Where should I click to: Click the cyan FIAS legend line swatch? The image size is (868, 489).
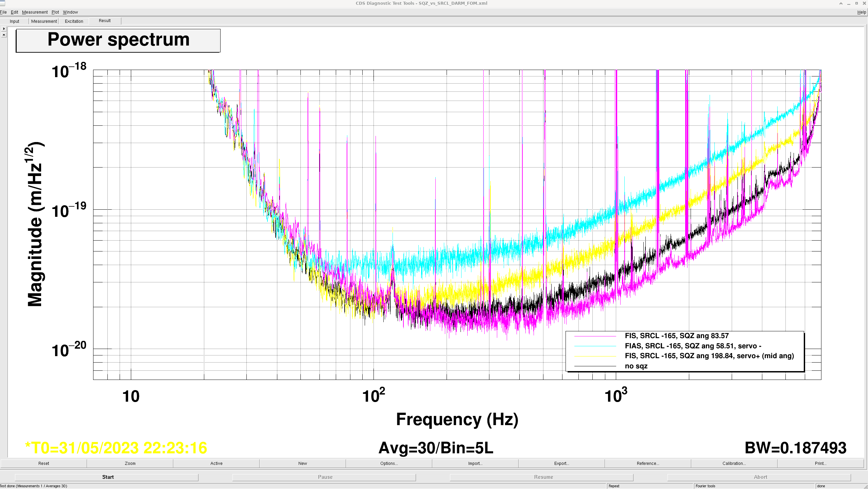click(595, 346)
